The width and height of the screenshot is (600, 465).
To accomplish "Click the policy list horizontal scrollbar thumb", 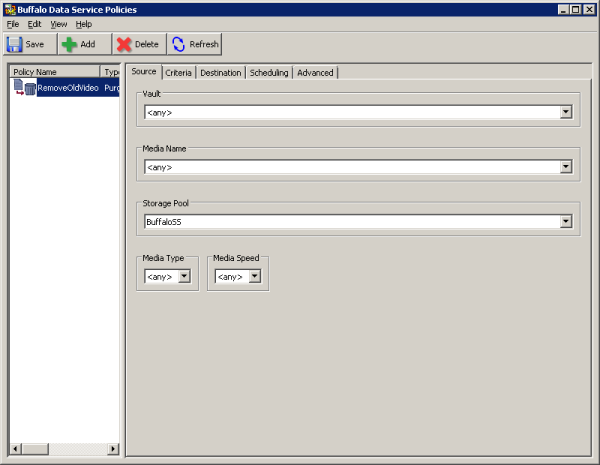I will tap(35, 449).
